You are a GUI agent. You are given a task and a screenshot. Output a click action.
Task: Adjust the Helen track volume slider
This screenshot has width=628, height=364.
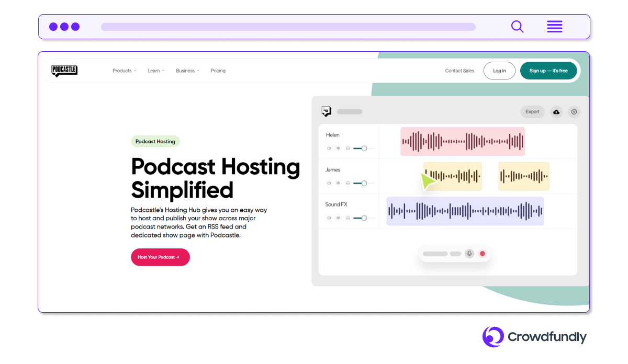point(364,149)
